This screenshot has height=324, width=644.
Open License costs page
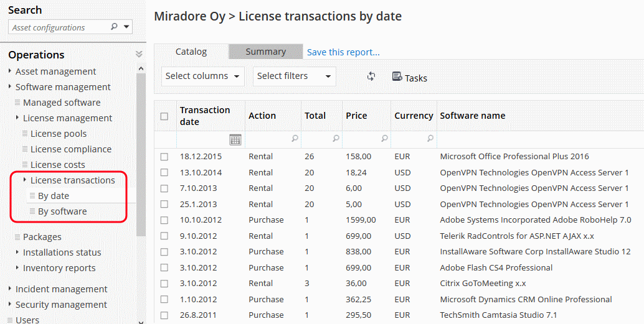coord(58,165)
